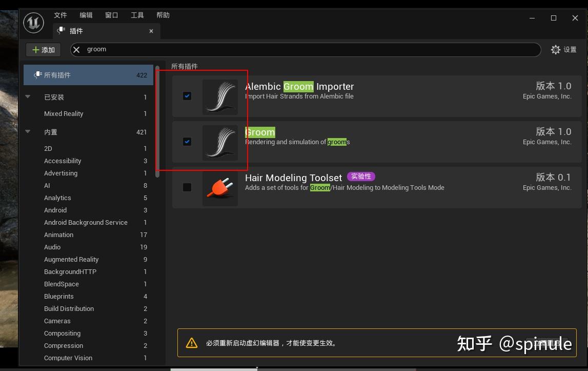Viewport: 588px width, 371px height.
Task: Enable the Hair Modeling Toolset checkbox
Action: click(187, 187)
